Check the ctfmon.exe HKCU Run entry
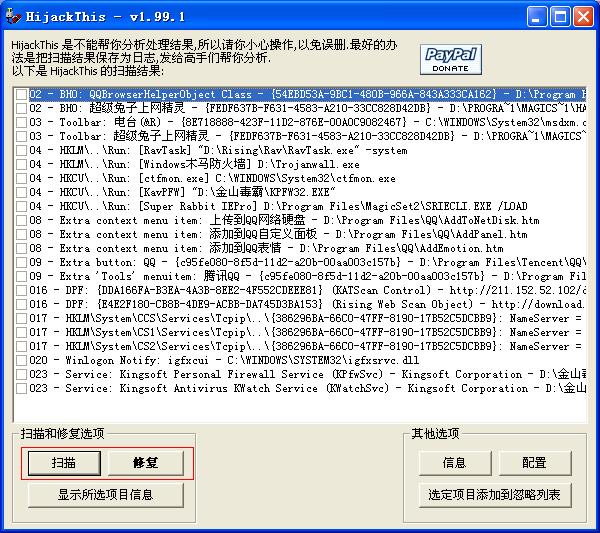The width and height of the screenshot is (600, 533). click(21, 178)
